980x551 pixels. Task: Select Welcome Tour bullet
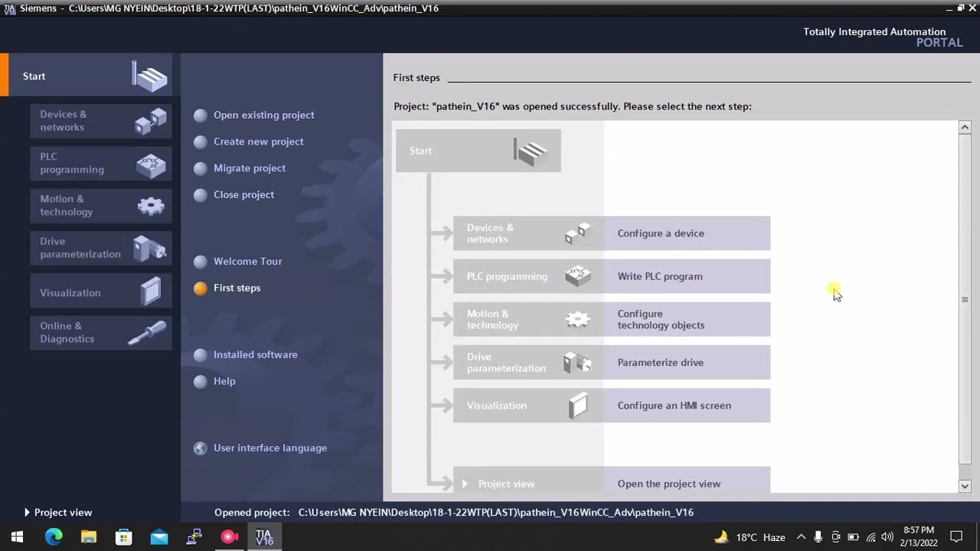[x=201, y=262]
